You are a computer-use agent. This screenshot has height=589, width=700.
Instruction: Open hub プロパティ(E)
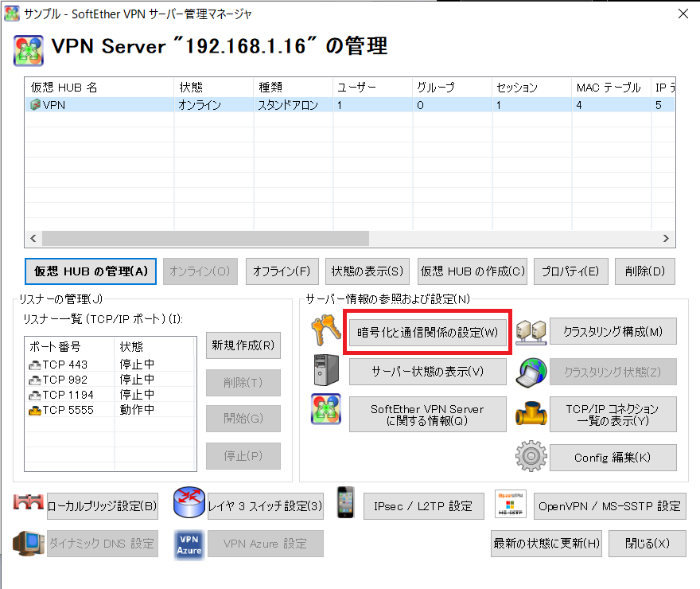coord(571,271)
